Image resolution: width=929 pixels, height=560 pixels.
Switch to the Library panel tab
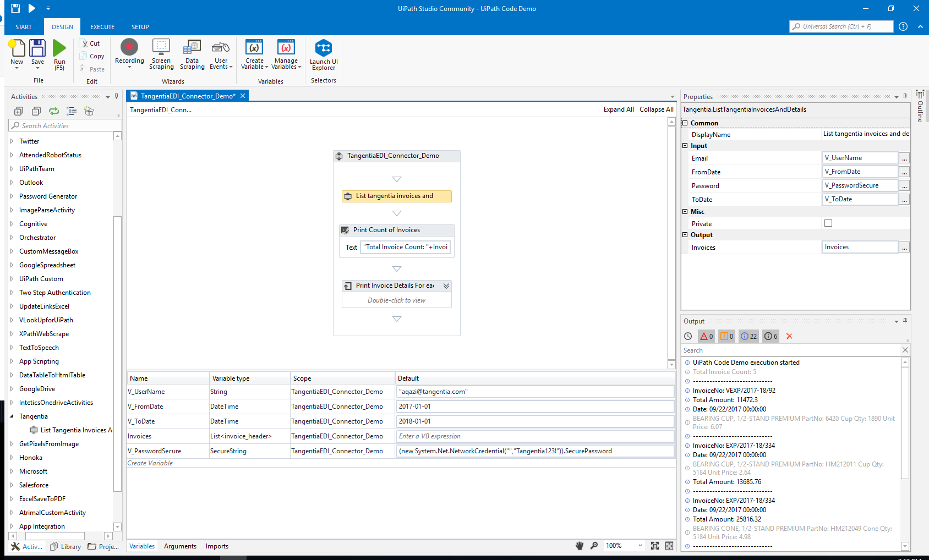(65, 546)
